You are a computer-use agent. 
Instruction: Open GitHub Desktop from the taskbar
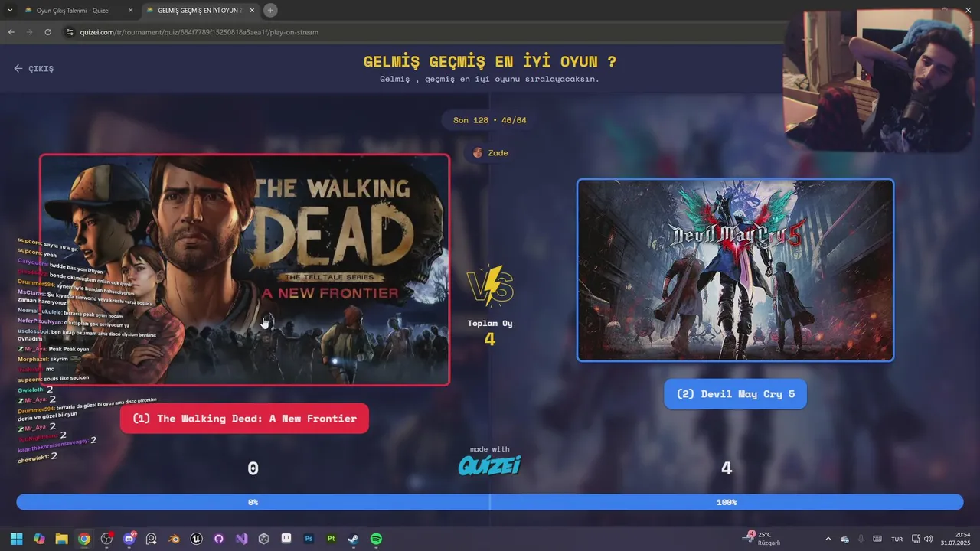click(219, 539)
